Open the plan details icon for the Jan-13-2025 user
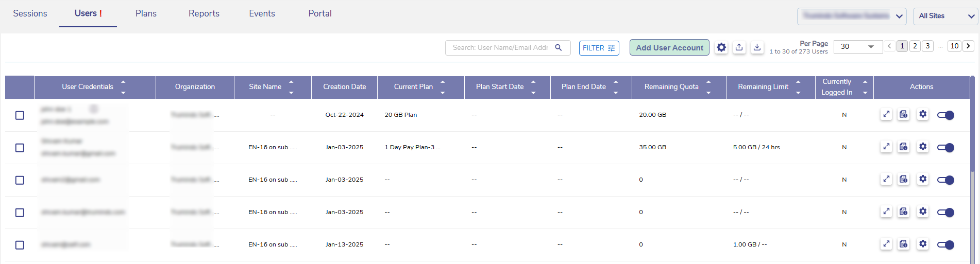The width and height of the screenshot is (980, 264). [x=904, y=244]
